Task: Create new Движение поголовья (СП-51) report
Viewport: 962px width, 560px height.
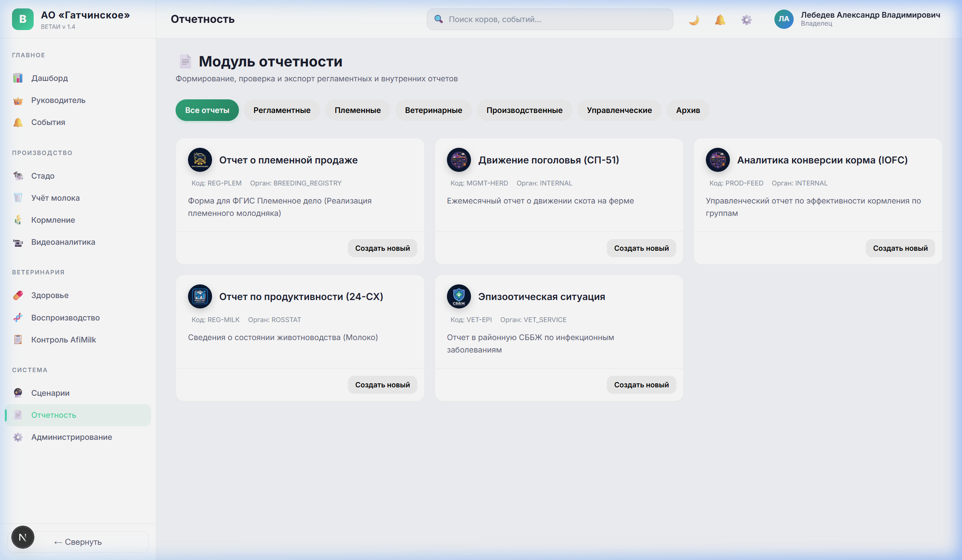Action: 641,248
